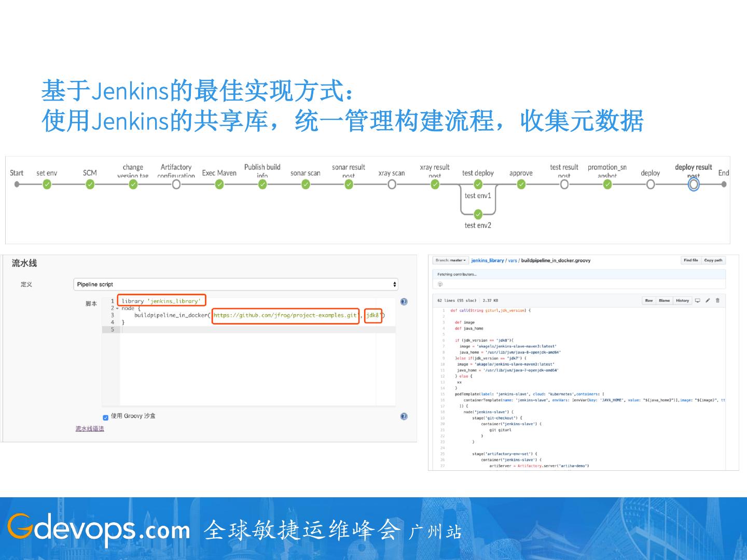Image resolution: width=747 pixels, height=560 pixels.
Task: Open the 'Pipeline script' definition dropdown
Action: coord(236,284)
